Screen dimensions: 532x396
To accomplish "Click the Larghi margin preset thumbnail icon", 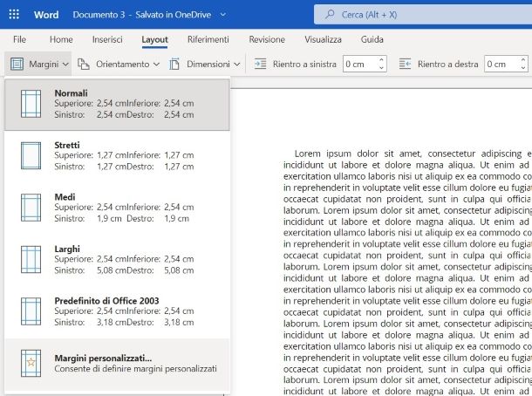I will [x=31, y=260].
